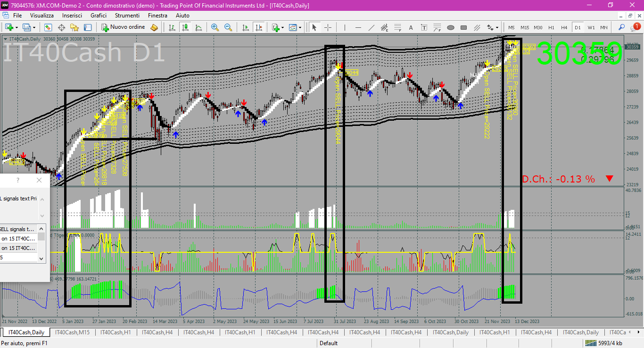Open the new chart dropdown arrow

[17, 27]
